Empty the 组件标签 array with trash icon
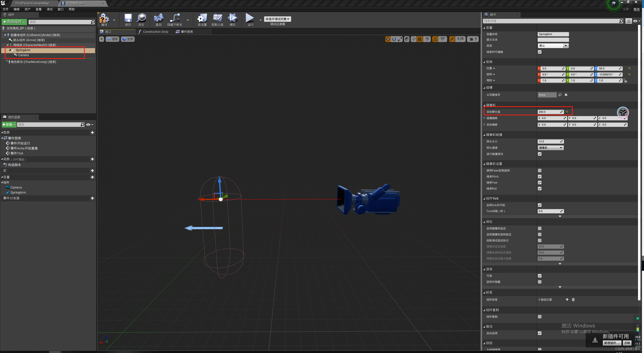644x353 pixels. (573, 300)
